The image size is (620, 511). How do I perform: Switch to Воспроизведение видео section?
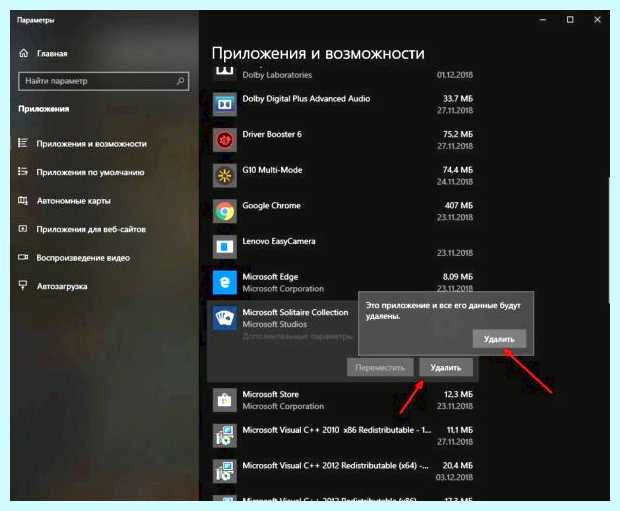pos(83,258)
